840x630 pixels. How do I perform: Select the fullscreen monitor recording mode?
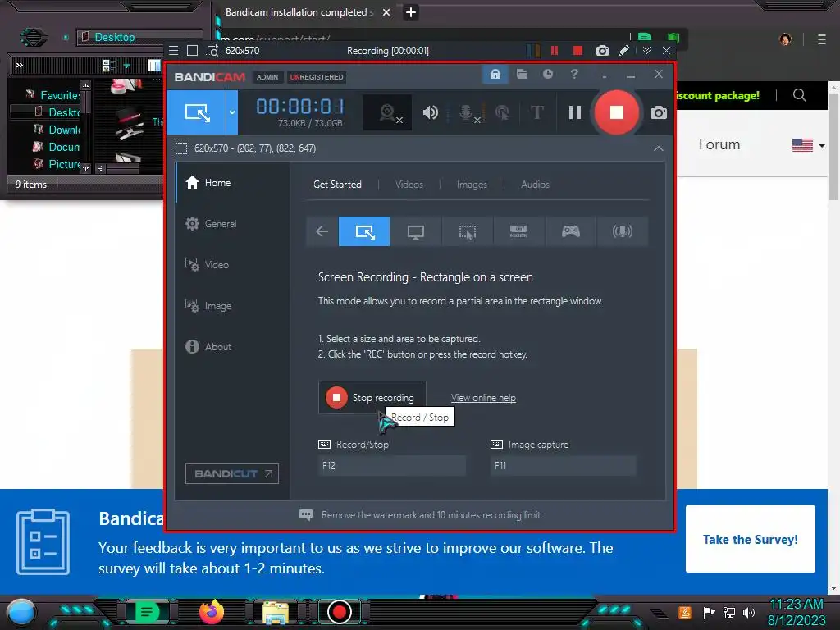(x=416, y=231)
